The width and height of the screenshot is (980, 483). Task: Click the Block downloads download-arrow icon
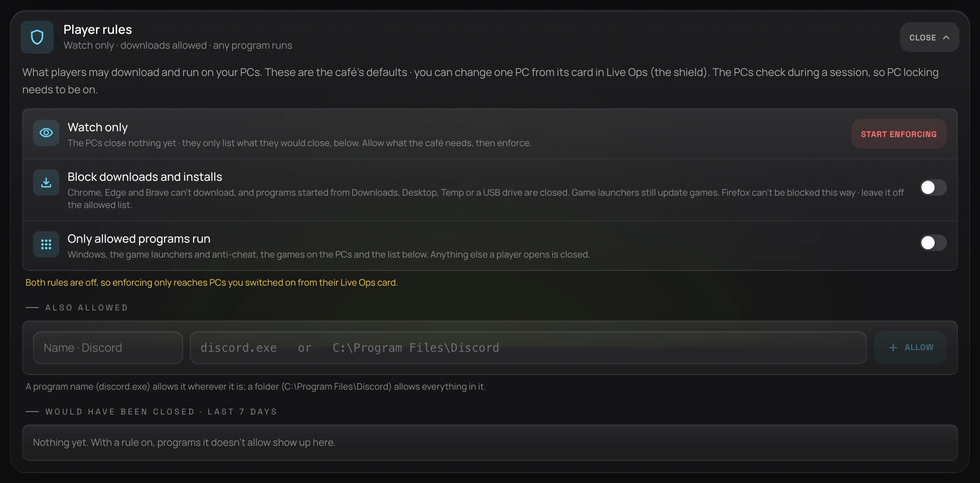[x=46, y=182]
